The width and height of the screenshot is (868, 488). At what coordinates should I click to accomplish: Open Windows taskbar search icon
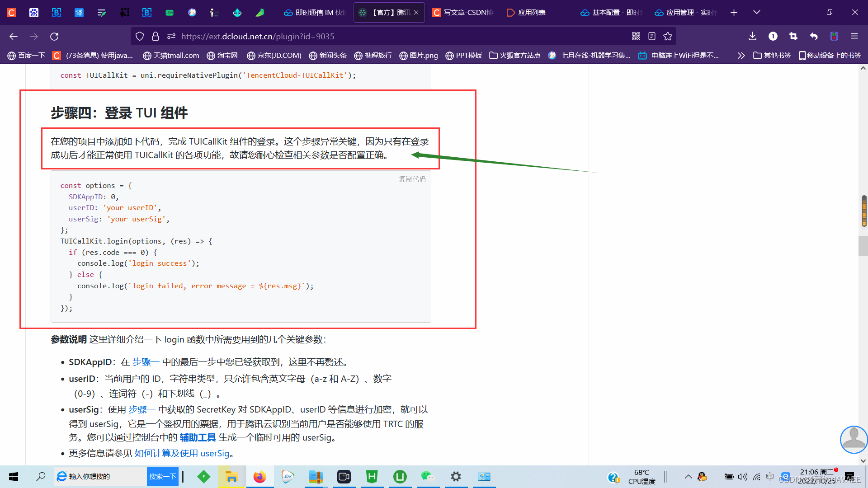[x=41, y=477]
